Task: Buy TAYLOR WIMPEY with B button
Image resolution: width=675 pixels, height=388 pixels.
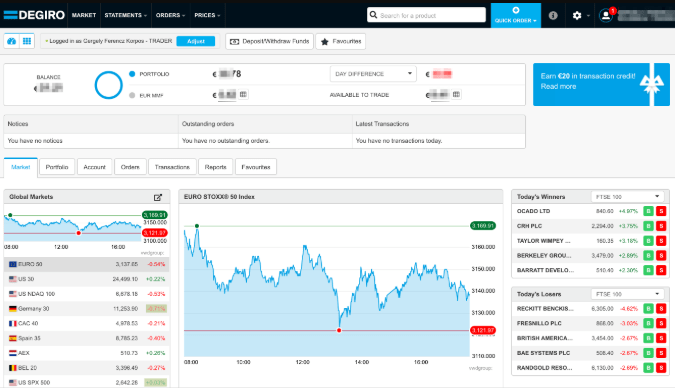Action: 648,241
